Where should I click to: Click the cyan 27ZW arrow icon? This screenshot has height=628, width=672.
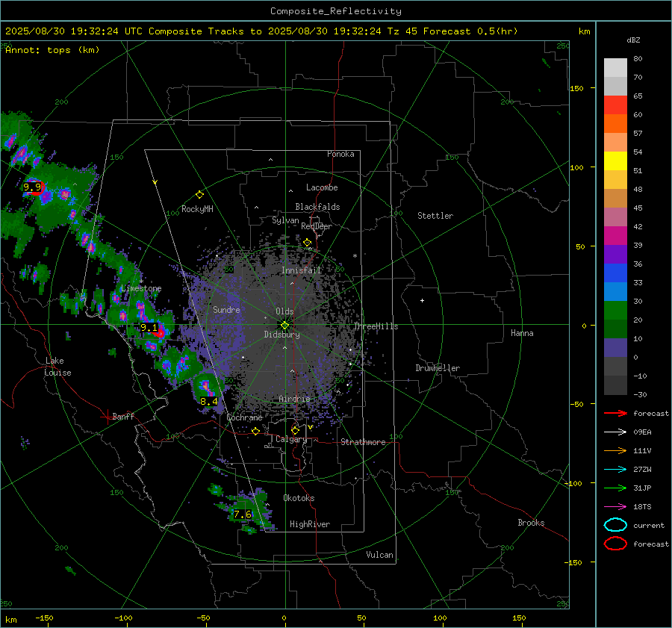tap(615, 470)
